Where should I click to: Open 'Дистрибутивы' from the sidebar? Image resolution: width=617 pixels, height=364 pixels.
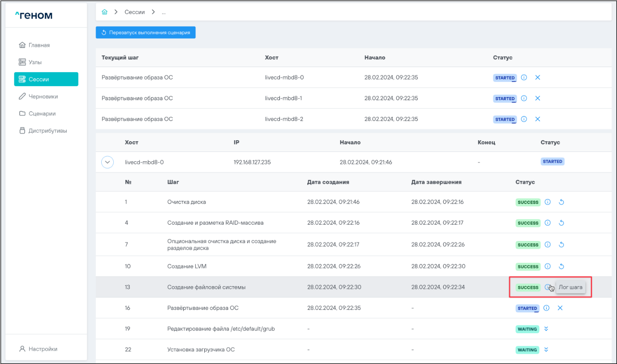coord(47,131)
